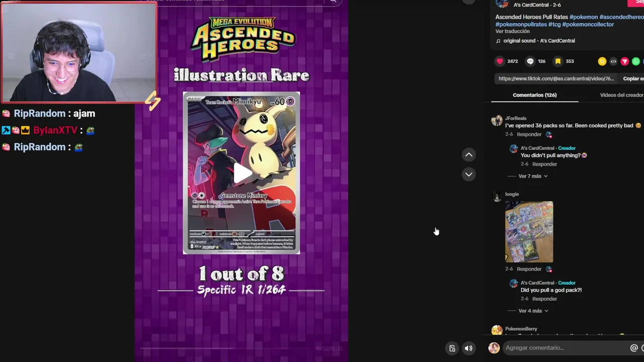
Task: Open the #ascendedheroes hashtag link
Action: point(622,17)
